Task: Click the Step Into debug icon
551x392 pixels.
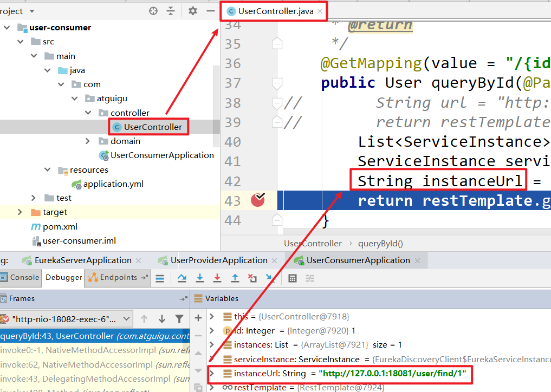Action: (x=200, y=278)
